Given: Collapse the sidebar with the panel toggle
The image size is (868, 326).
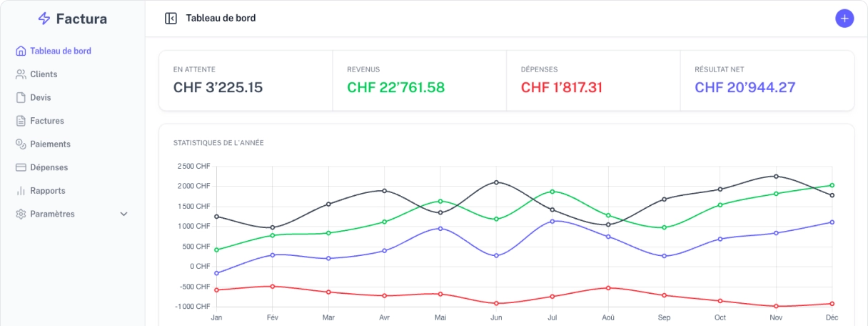Looking at the screenshot, I should coord(171,19).
